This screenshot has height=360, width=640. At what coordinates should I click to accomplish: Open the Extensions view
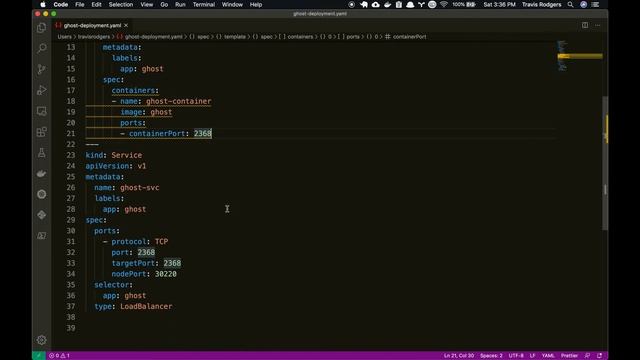click(42, 132)
